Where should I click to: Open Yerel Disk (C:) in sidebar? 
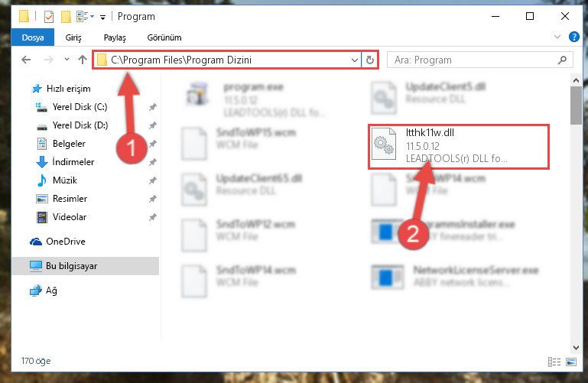[x=80, y=107]
